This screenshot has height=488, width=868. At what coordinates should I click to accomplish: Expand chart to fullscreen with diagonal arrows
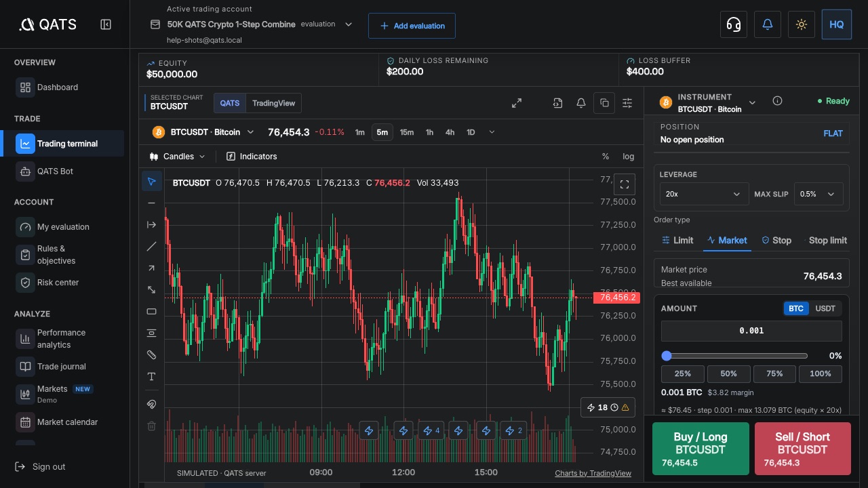pyautogui.click(x=517, y=103)
